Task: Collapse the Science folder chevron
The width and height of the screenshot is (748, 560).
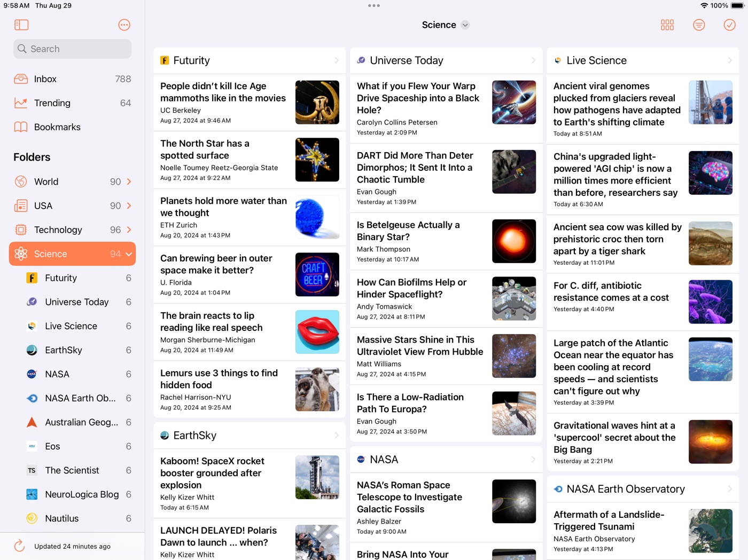Action: (129, 254)
